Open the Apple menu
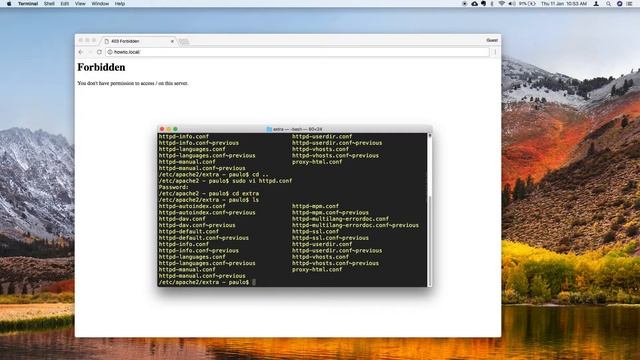The height and width of the screenshot is (360, 640). point(9,4)
